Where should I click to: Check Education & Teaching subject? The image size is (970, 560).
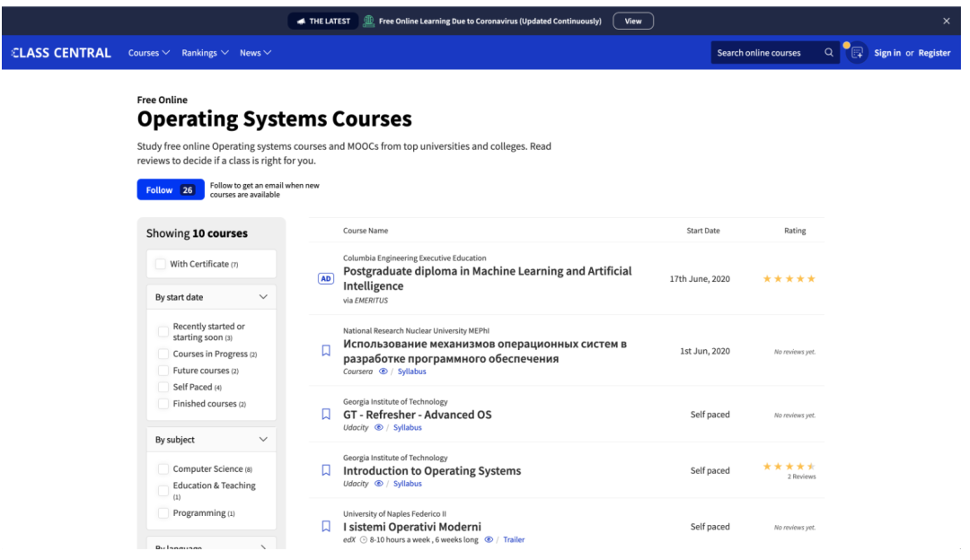pos(163,491)
